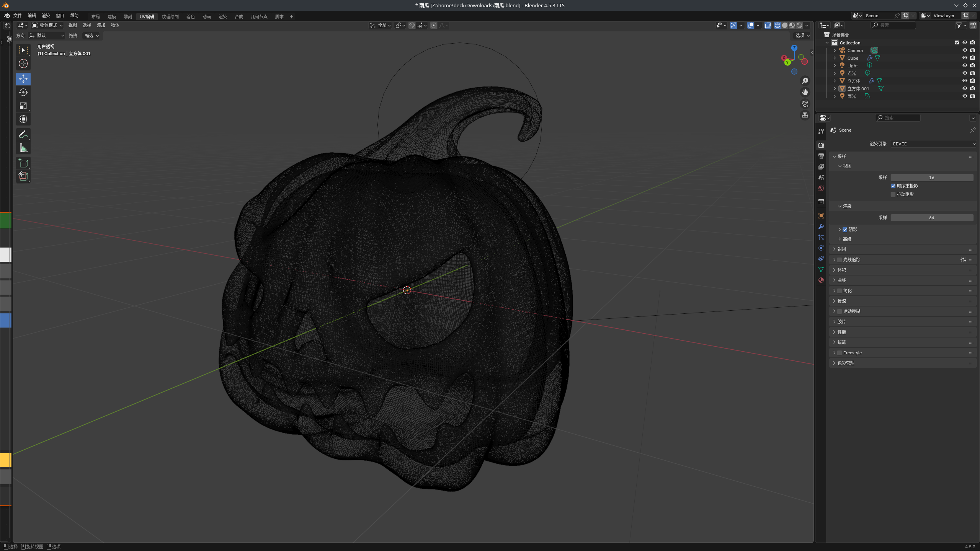
Task: Open the 渲染引擎 EEVEE dropdown
Action: pos(933,144)
